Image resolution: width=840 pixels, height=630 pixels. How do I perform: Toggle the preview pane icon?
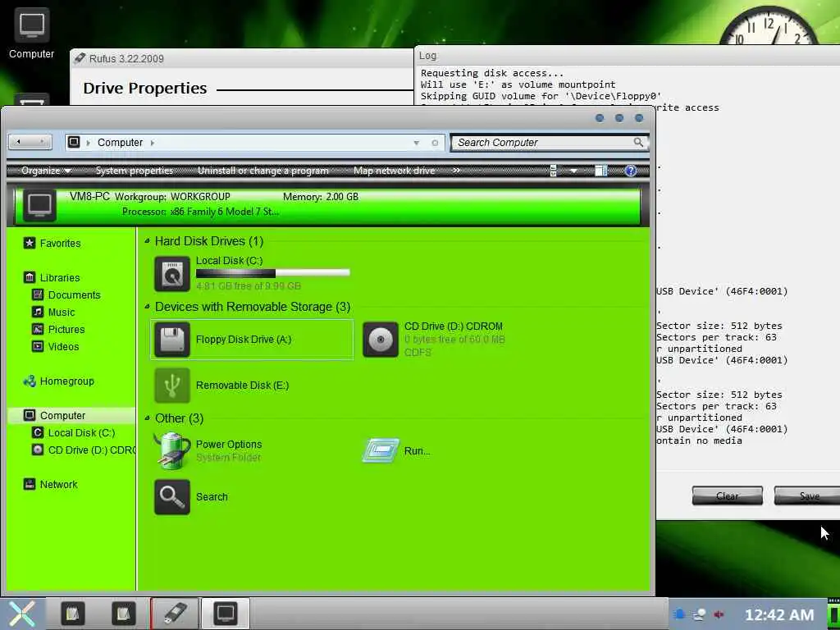tap(600, 171)
